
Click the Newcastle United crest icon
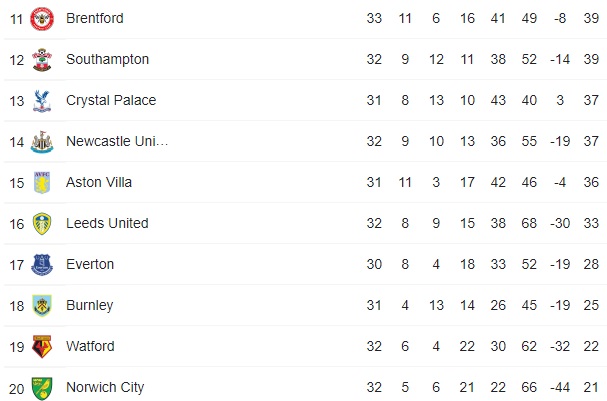41,142
